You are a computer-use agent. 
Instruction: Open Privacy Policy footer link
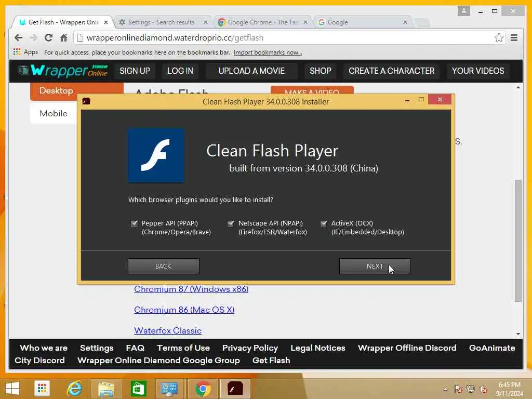[250, 348]
